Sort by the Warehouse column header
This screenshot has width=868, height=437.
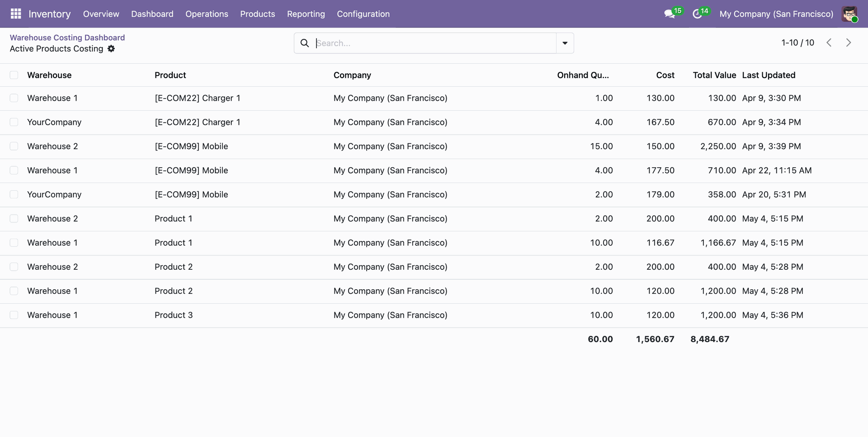pos(49,75)
